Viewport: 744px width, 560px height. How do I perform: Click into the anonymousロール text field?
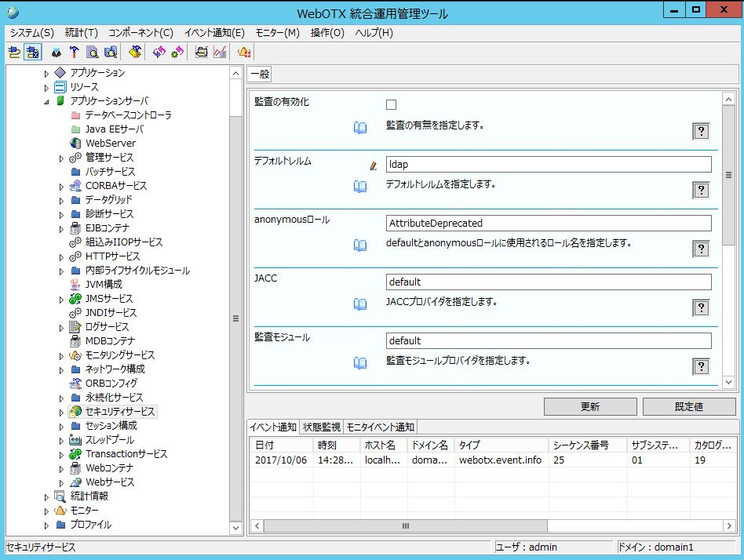pyautogui.click(x=549, y=224)
